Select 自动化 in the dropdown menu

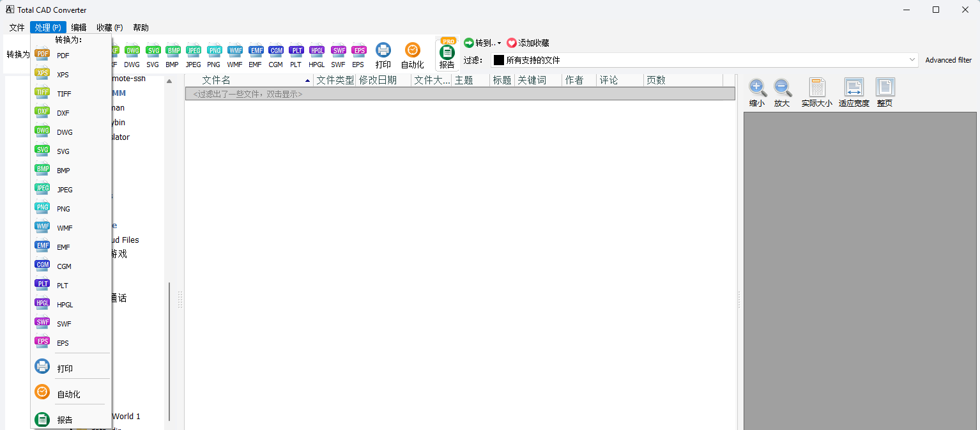tap(71, 394)
